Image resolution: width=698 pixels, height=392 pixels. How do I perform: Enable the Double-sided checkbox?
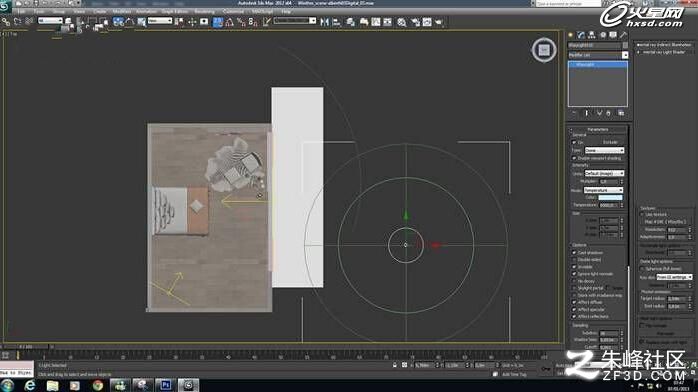point(574,259)
